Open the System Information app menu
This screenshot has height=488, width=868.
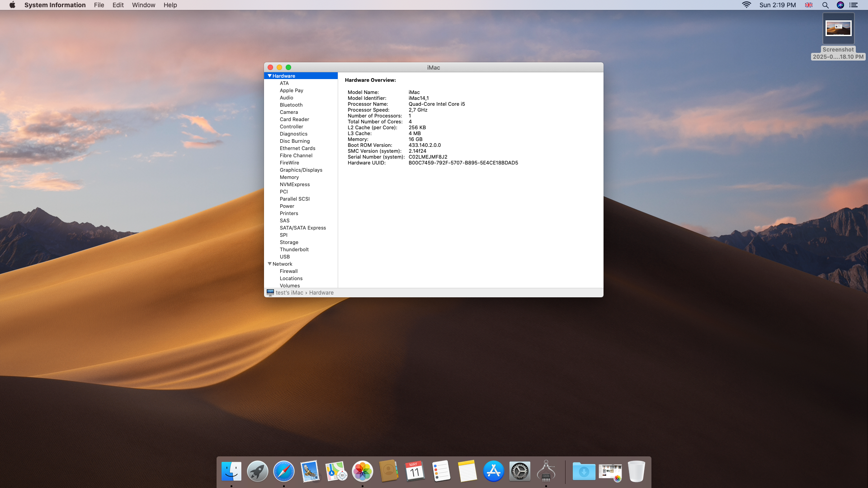55,5
